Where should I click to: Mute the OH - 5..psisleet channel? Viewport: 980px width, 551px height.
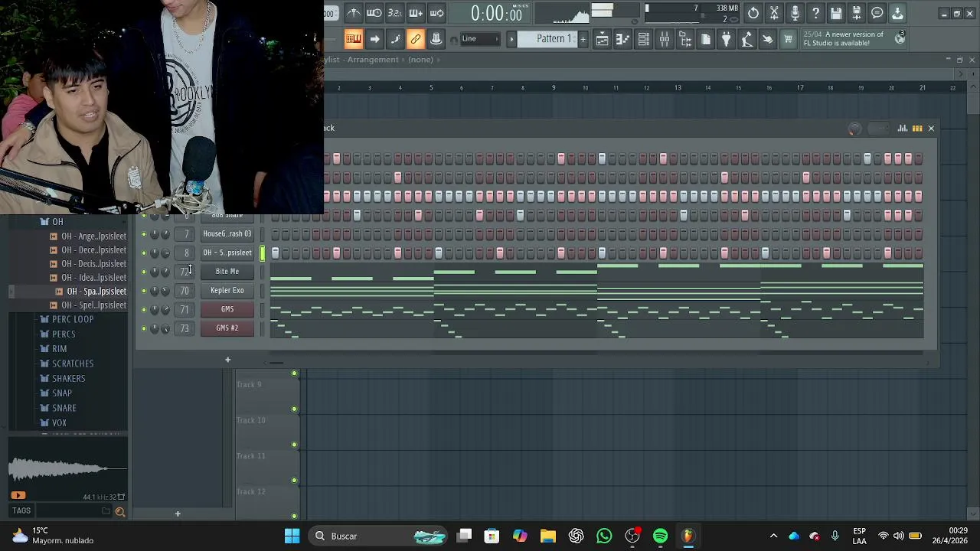143,253
